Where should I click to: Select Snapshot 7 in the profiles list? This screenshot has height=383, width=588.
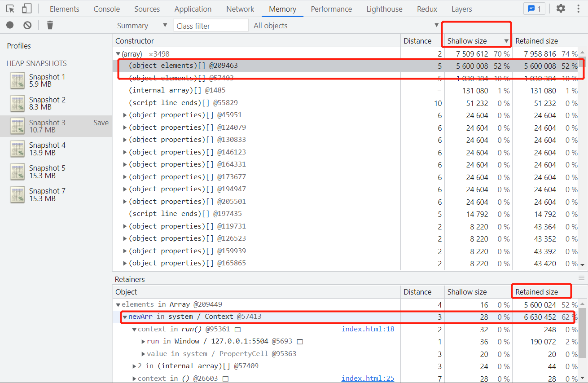click(x=56, y=194)
